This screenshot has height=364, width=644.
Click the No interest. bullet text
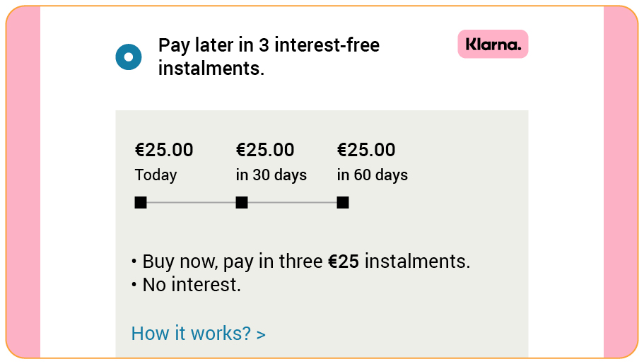pos(186,285)
